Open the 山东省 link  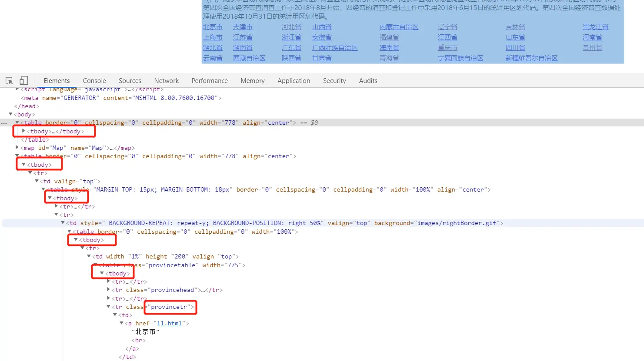(515, 37)
